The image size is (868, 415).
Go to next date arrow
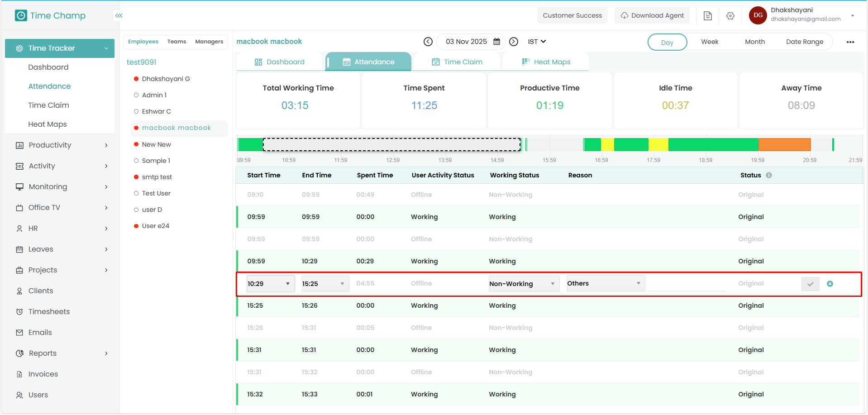point(514,42)
